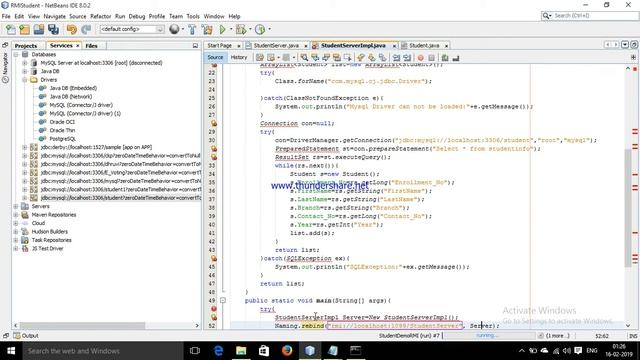The height and width of the screenshot is (360, 640).
Task: Switch to the Files tab
Action: click(x=91, y=46)
